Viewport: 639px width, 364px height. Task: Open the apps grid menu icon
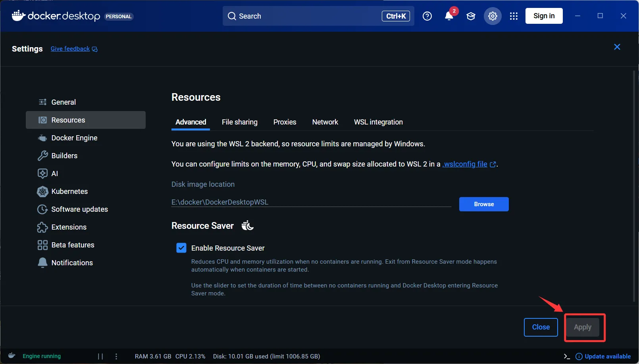[x=514, y=16]
